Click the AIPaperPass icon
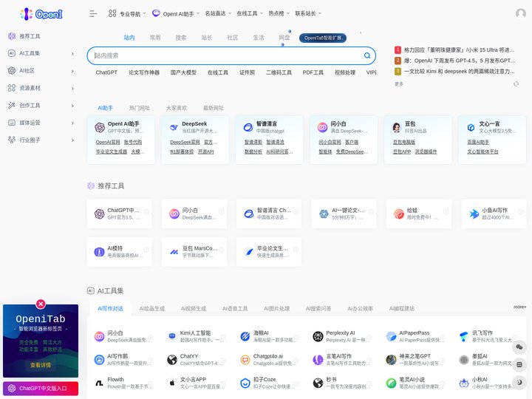Screen dimensions: 532x399 tap(391, 336)
